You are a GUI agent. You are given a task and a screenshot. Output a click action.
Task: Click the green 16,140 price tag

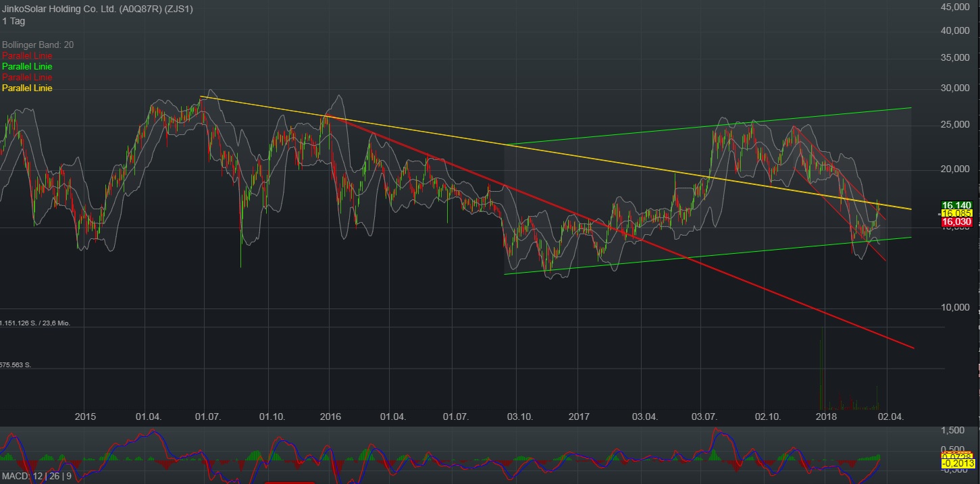pos(958,205)
